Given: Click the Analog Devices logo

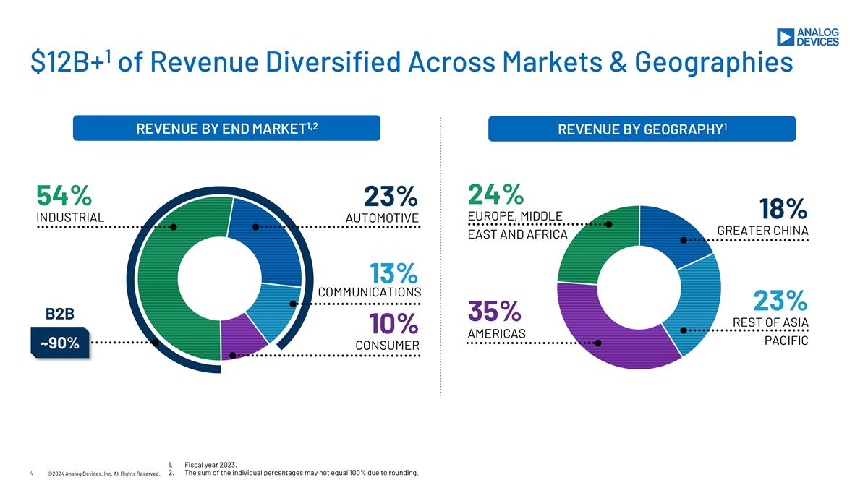Looking at the screenshot, I should tap(807, 37).
